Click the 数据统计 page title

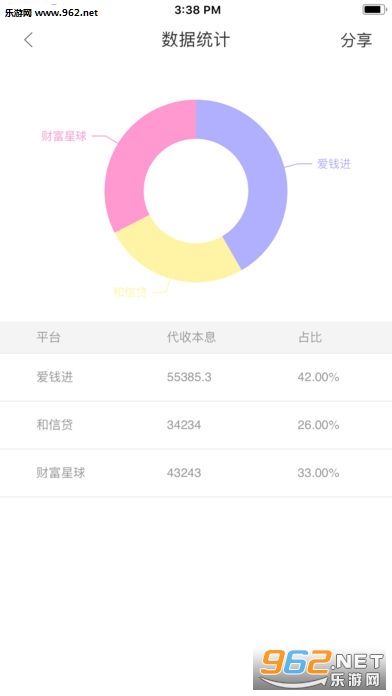pos(196,40)
